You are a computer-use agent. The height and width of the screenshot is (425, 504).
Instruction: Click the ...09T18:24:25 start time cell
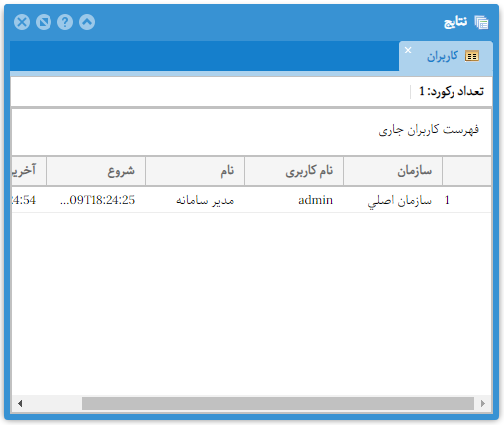(x=96, y=200)
